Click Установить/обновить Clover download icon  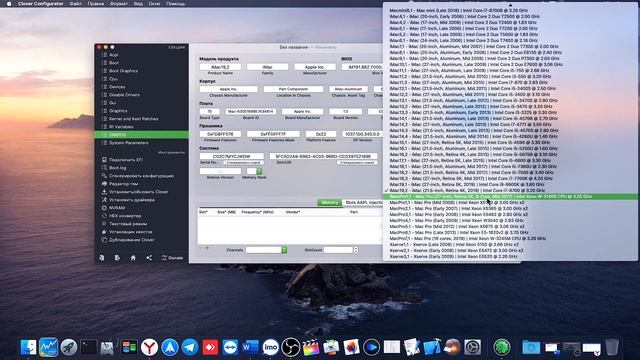[x=104, y=192]
